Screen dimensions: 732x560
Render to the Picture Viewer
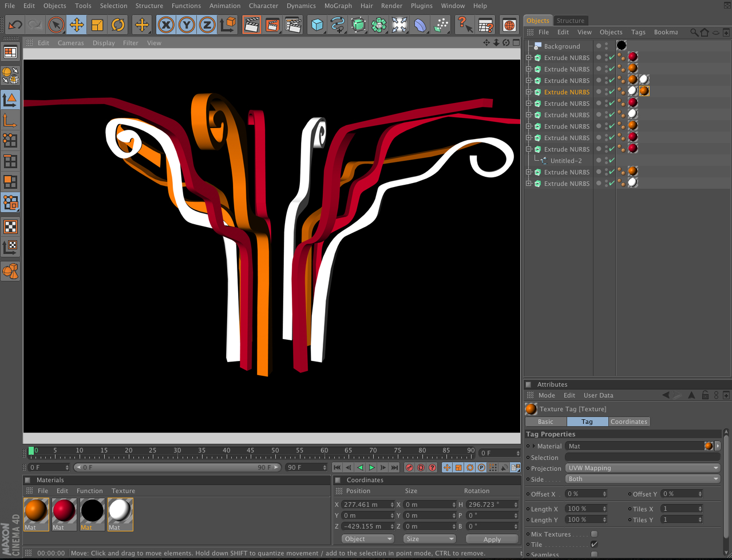[x=272, y=25]
